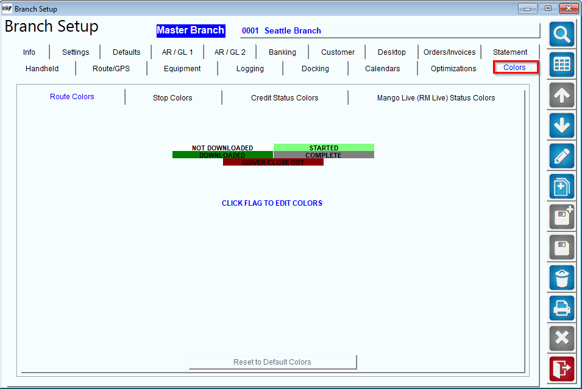Click the printer icon
Screen dimensions: 582x389
562,308
